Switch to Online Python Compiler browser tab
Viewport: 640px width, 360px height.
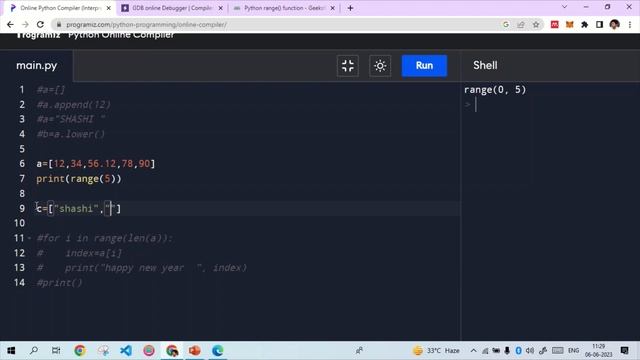click(x=59, y=8)
